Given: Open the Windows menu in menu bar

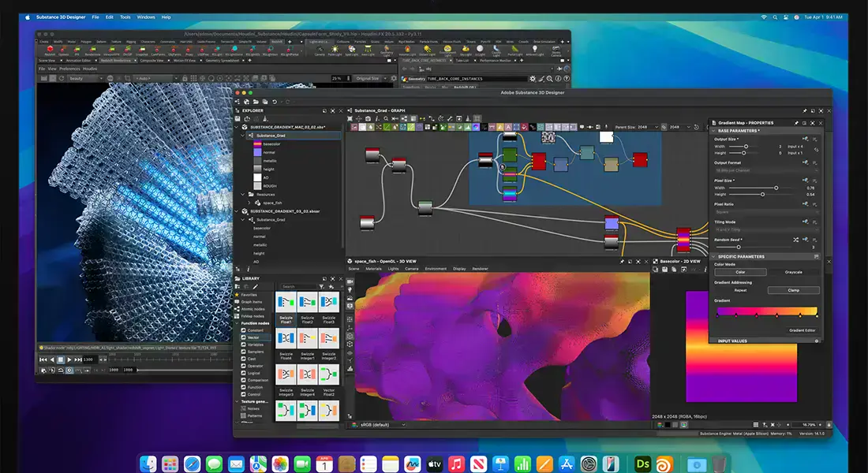Looking at the screenshot, I should 146,17.
